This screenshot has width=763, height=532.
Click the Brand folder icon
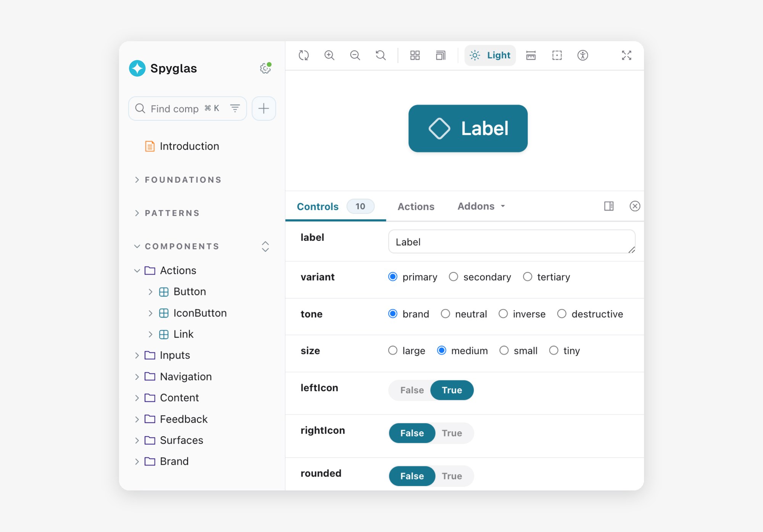click(150, 461)
